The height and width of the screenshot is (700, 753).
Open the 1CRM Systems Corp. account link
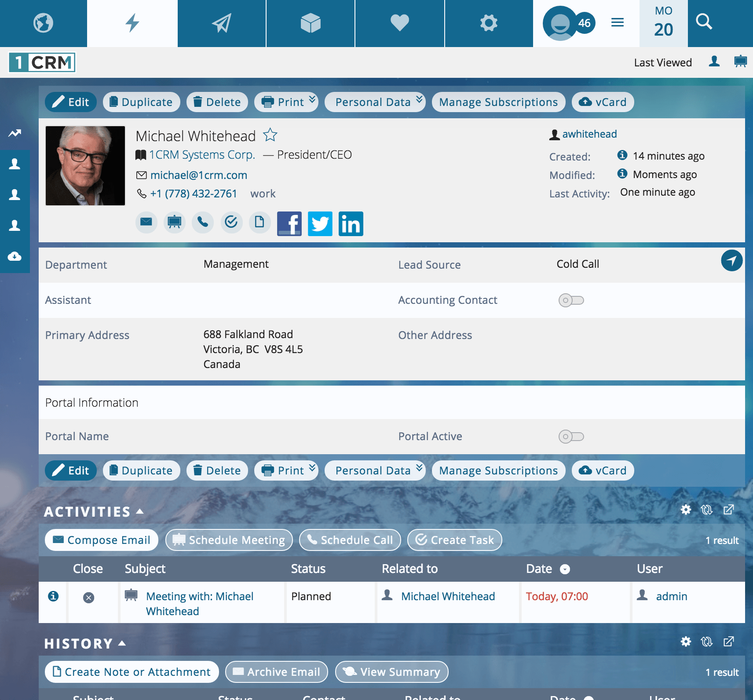[x=202, y=155]
